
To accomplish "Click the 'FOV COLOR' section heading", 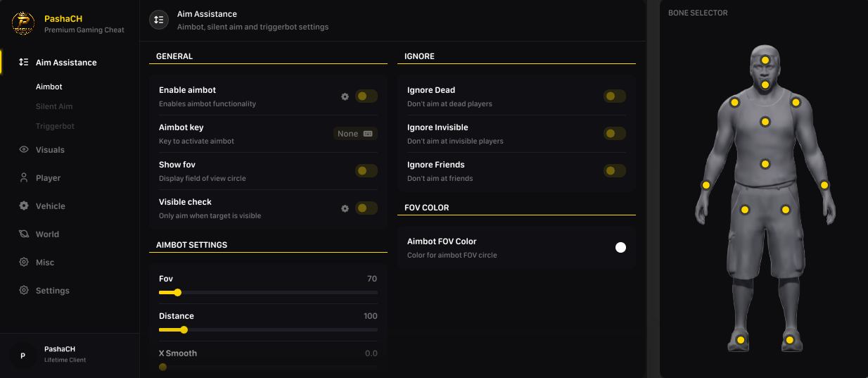I will click(427, 208).
